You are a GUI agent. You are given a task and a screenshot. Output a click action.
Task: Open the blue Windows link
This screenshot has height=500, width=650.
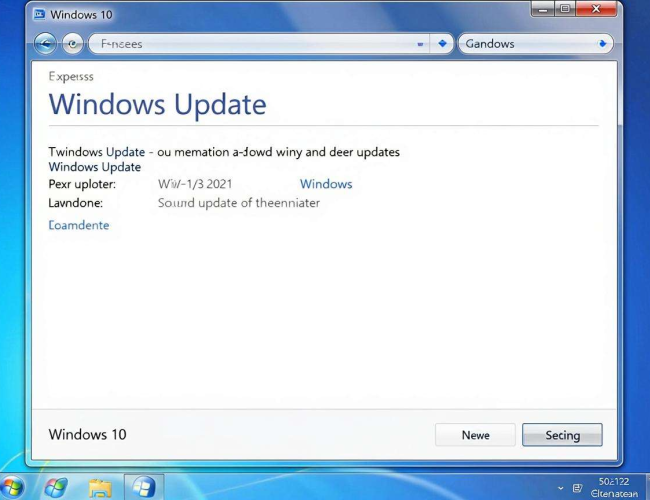[326, 184]
